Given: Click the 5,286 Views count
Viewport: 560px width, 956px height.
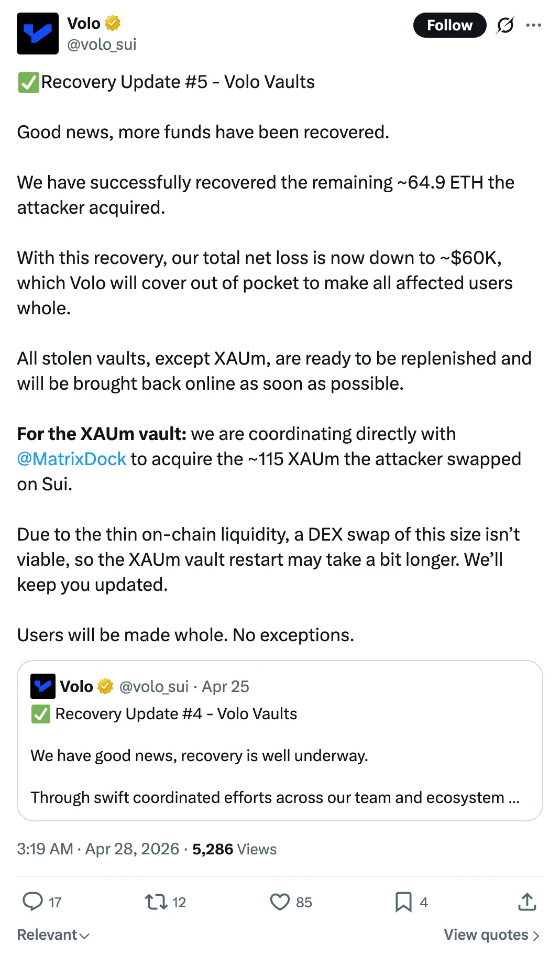Looking at the screenshot, I should click(234, 849).
